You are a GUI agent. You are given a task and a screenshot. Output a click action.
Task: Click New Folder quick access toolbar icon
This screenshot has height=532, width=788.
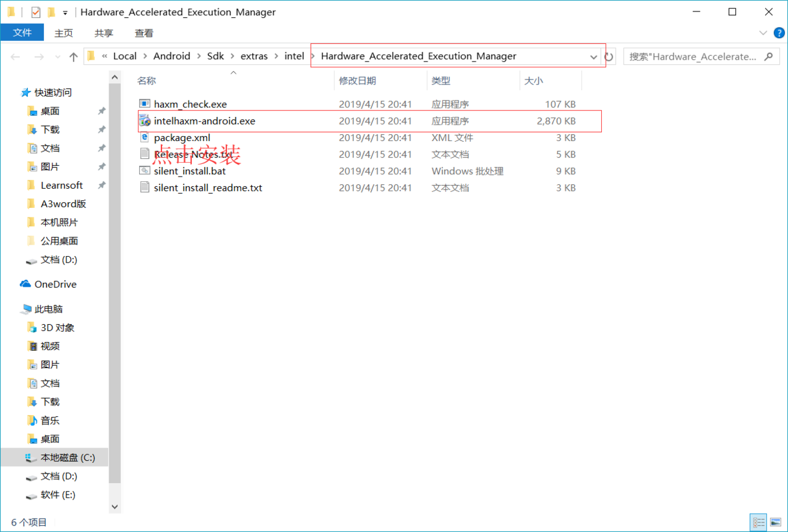51,12
